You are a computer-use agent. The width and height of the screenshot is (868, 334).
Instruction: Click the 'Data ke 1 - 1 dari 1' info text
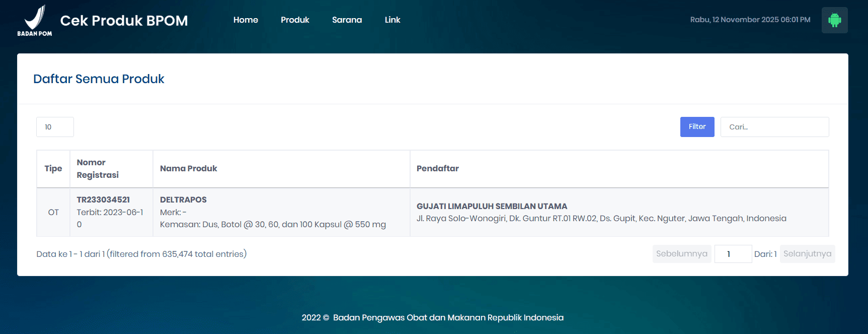(x=141, y=254)
